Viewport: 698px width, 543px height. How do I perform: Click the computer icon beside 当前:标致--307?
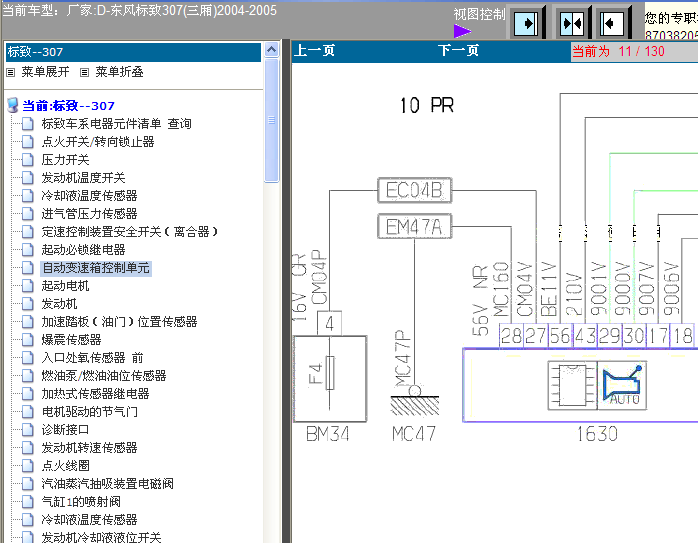(12, 105)
